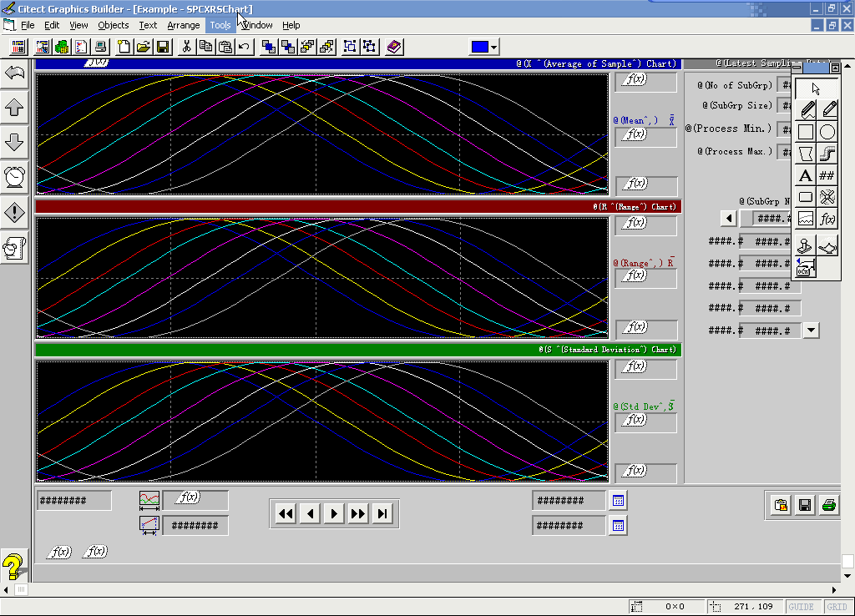Open the Arrange menu
This screenshot has height=616, width=855.
point(183,25)
